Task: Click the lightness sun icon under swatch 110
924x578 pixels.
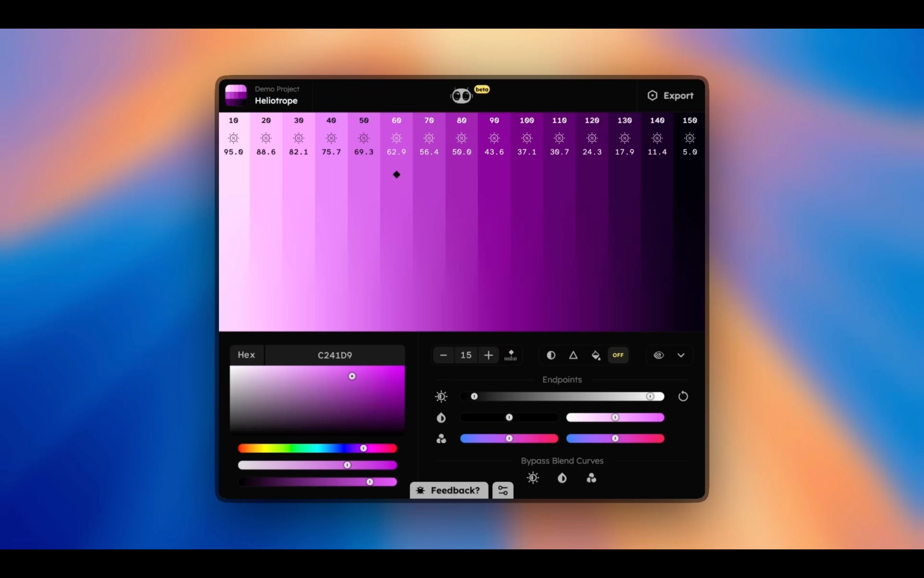Action: pyautogui.click(x=559, y=138)
